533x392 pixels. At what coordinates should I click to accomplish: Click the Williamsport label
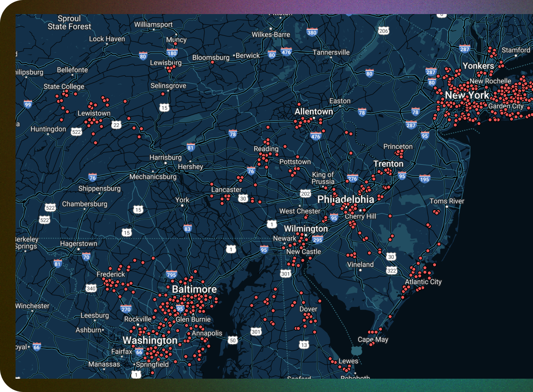pyautogui.click(x=153, y=24)
